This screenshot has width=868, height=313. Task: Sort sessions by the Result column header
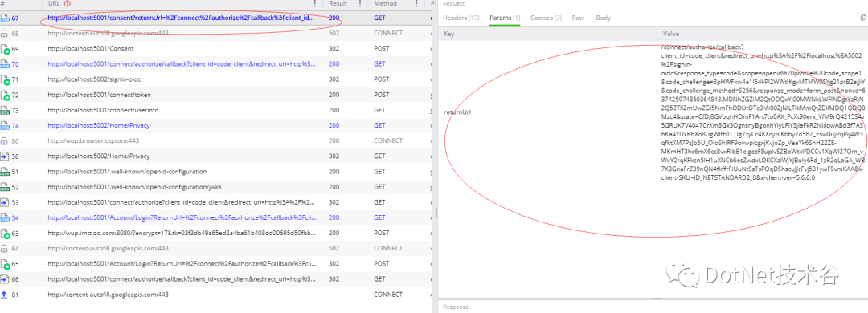click(338, 4)
